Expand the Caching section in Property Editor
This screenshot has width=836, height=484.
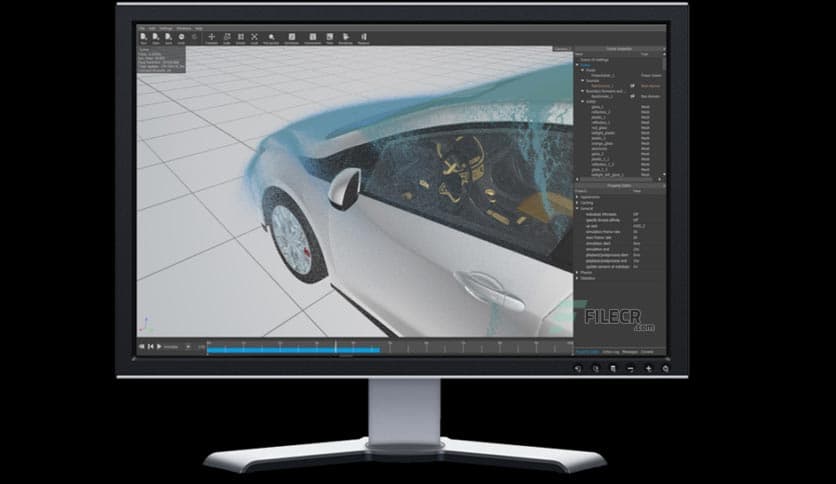577,203
